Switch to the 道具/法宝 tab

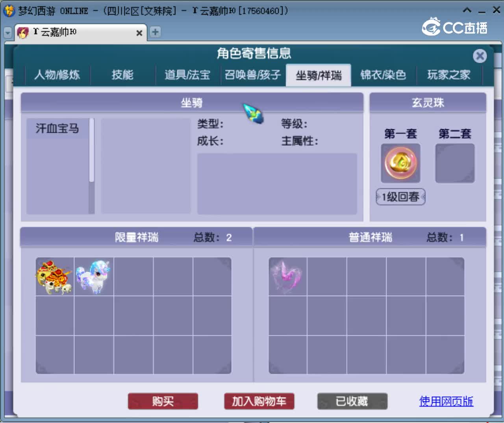[x=187, y=75]
